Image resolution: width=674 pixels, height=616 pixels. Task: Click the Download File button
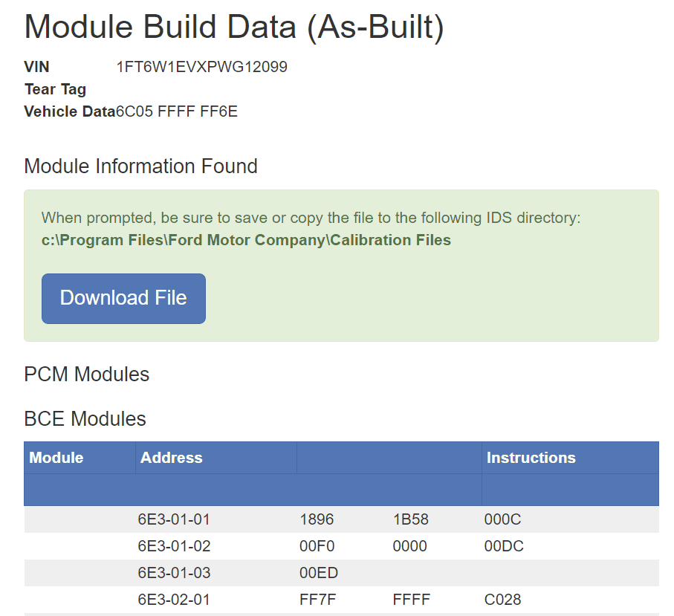click(123, 299)
